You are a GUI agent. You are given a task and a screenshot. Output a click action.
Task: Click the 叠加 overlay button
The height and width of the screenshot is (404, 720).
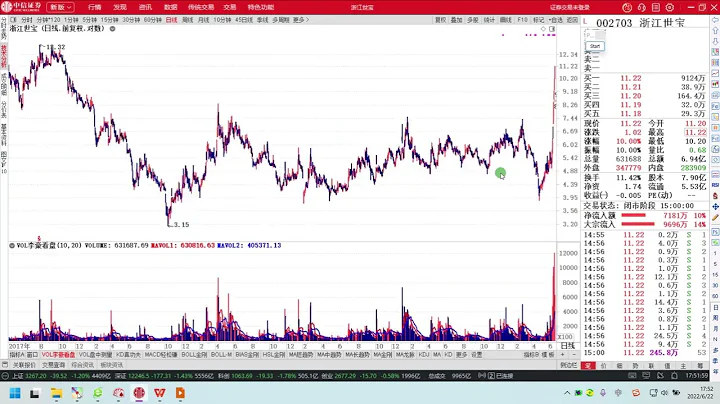456,20
